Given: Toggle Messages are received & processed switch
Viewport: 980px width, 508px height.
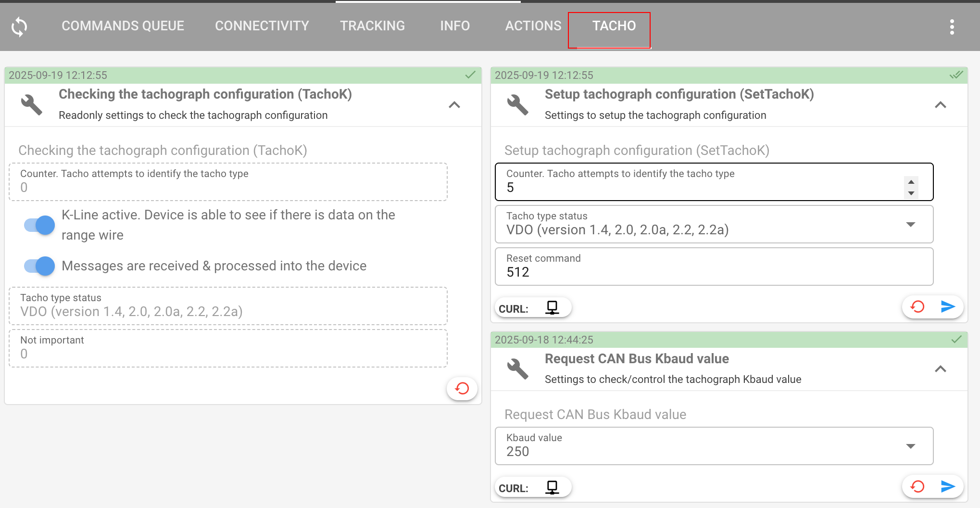Looking at the screenshot, I should click(39, 266).
